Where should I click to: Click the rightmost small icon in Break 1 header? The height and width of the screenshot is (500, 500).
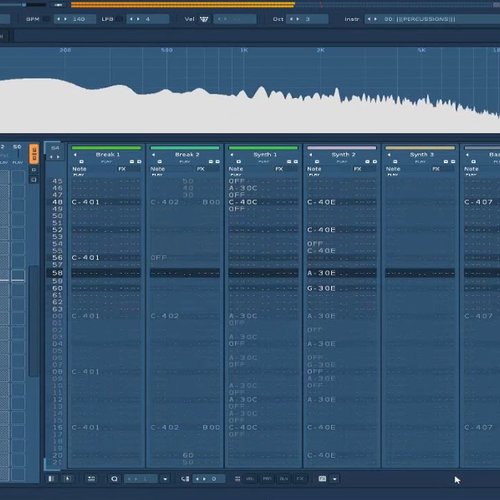click(x=139, y=162)
